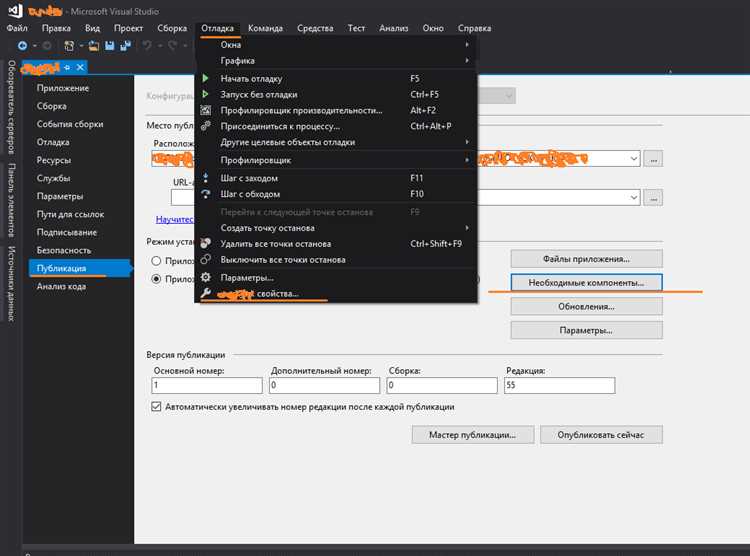Switch to the Безопасность settings tab
This screenshot has width=750, height=556.
point(64,250)
